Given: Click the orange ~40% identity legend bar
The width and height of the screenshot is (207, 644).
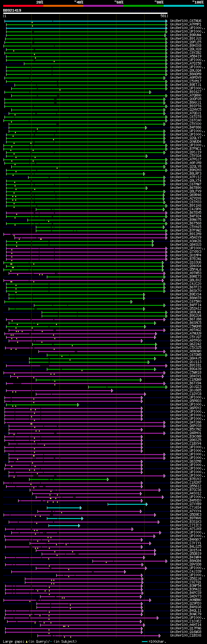Looking at the screenshot, I should [63, 5].
